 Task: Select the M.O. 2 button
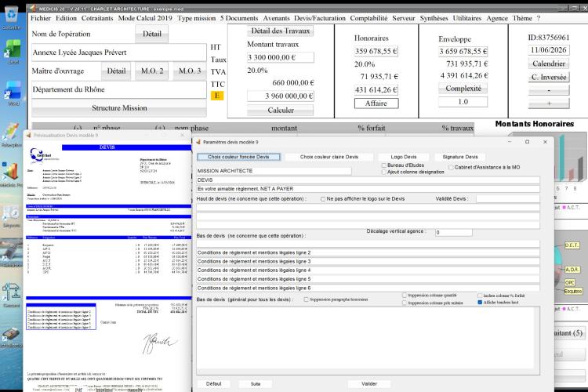point(152,71)
